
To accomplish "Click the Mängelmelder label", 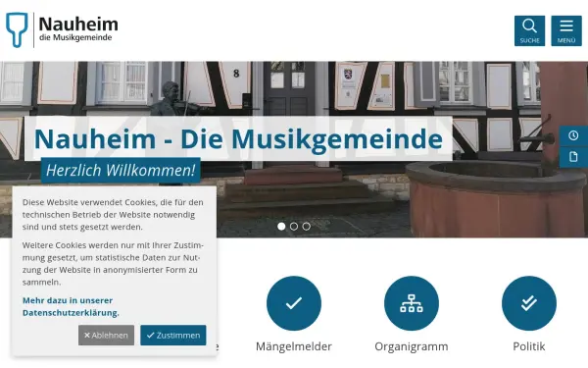I will (x=294, y=346).
